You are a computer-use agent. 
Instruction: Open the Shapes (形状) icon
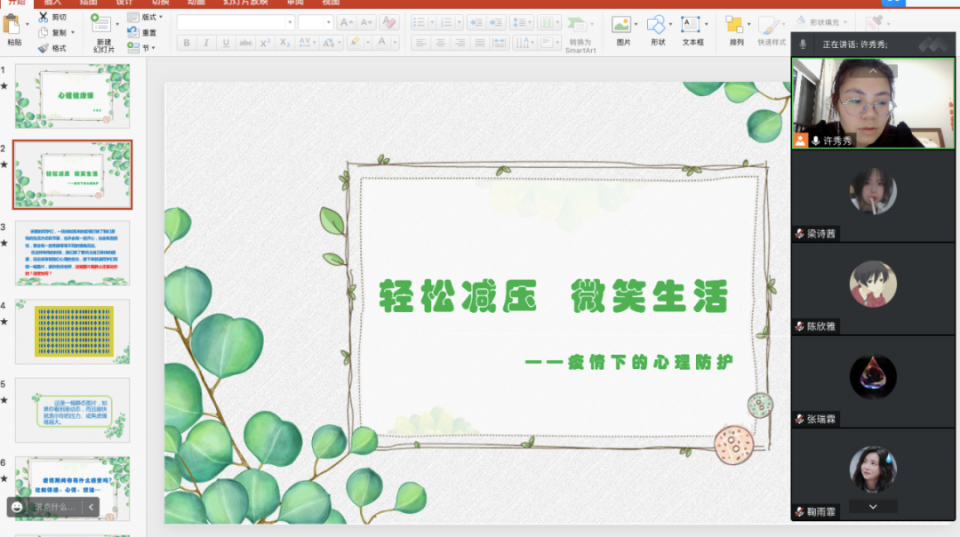[655, 24]
